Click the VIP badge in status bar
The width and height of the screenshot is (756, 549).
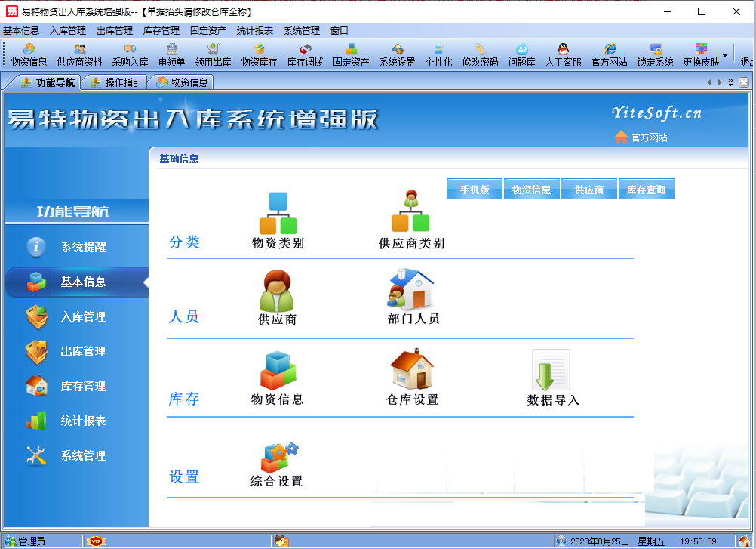(96, 541)
